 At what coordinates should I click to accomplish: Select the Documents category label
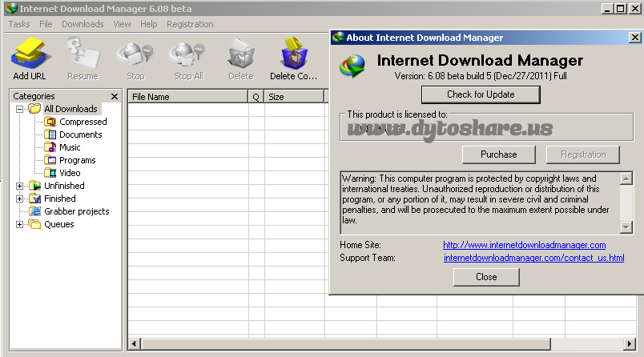pyautogui.click(x=80, y=134)
